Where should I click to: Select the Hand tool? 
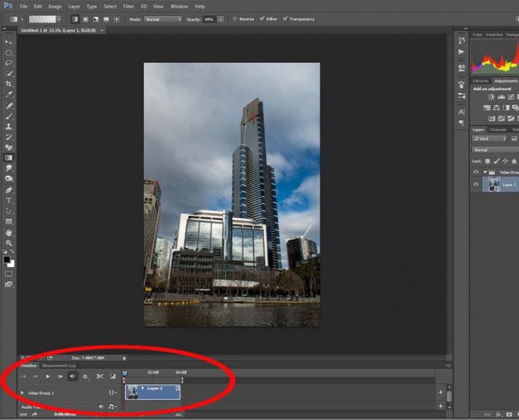tap(9, 232)
